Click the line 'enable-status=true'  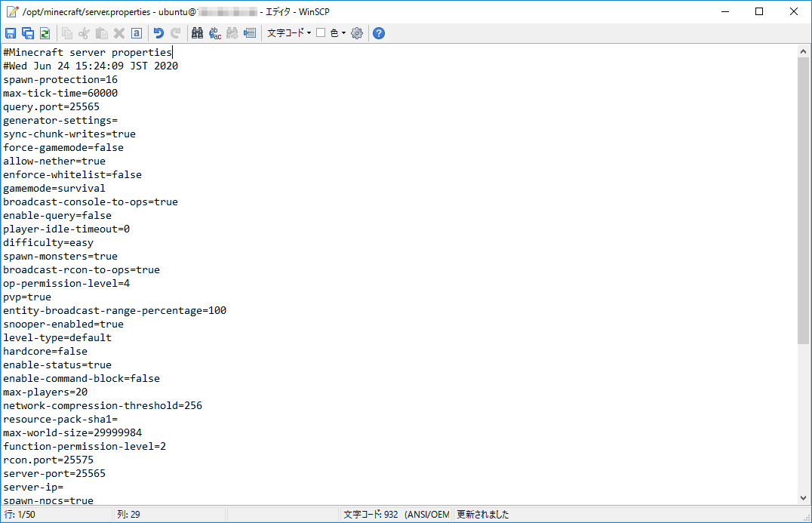[57, 365]
